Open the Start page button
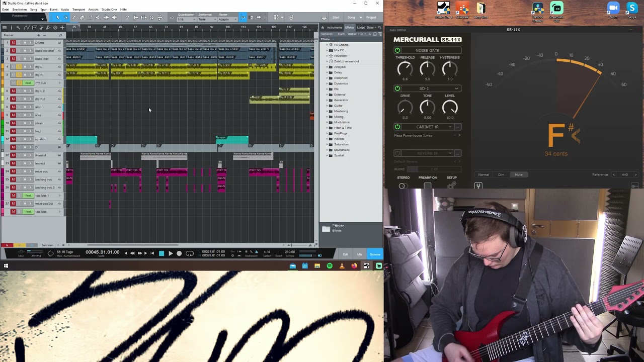This screenshot has width=644, height=362. click(336, 18)
